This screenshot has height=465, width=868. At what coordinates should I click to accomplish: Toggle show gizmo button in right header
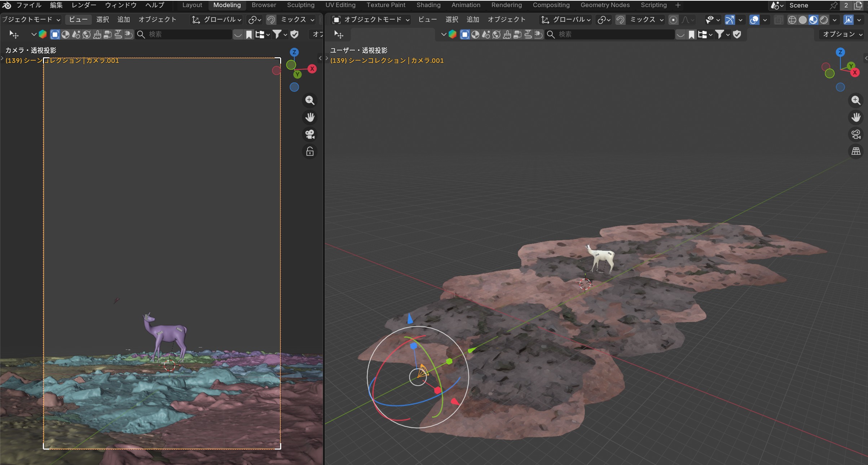click(x=730, y=20)
